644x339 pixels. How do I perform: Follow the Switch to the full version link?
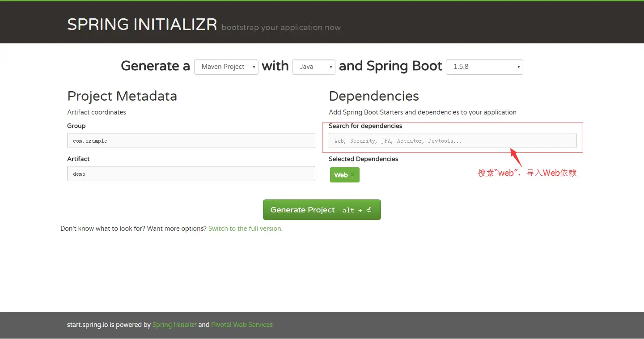click(246, 229)
